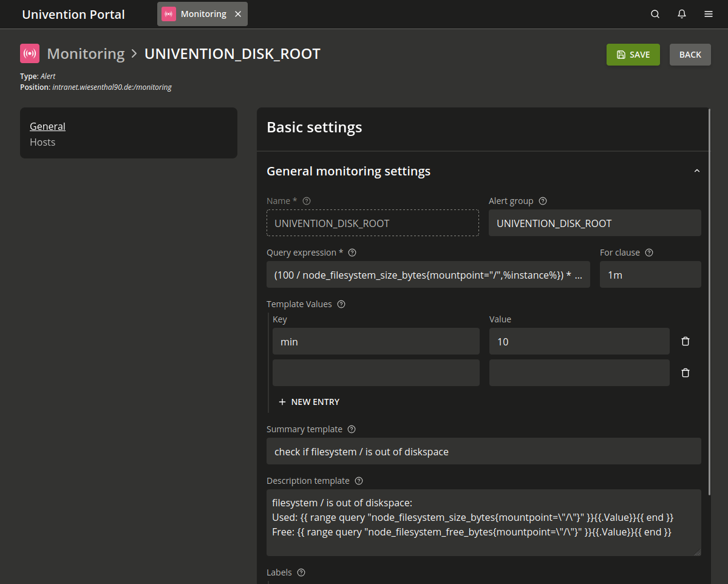Click the pink Monitoring module icon in header
The width and height of the screenshot is (728, 584).
(x=30, y=53)
